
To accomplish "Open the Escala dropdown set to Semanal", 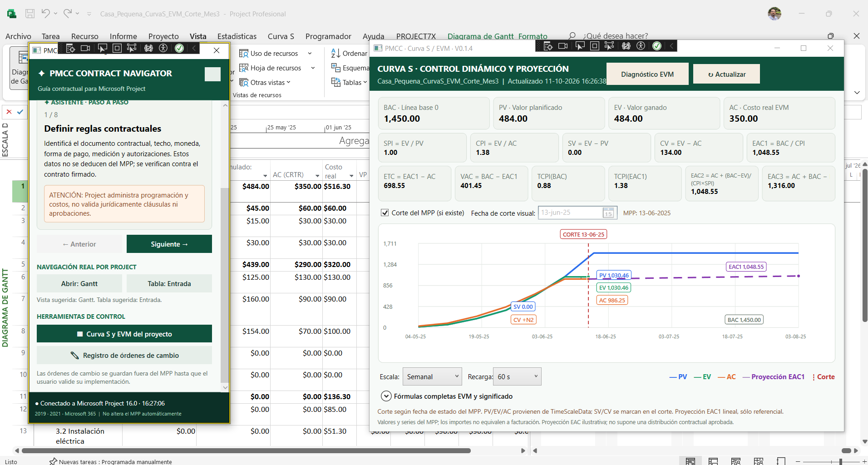I will pyautogui.click(x=432, y=376).
